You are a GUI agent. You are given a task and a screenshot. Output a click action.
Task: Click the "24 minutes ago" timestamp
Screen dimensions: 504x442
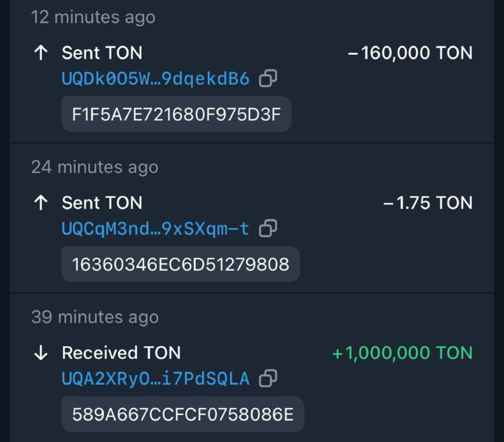[94, 167]
